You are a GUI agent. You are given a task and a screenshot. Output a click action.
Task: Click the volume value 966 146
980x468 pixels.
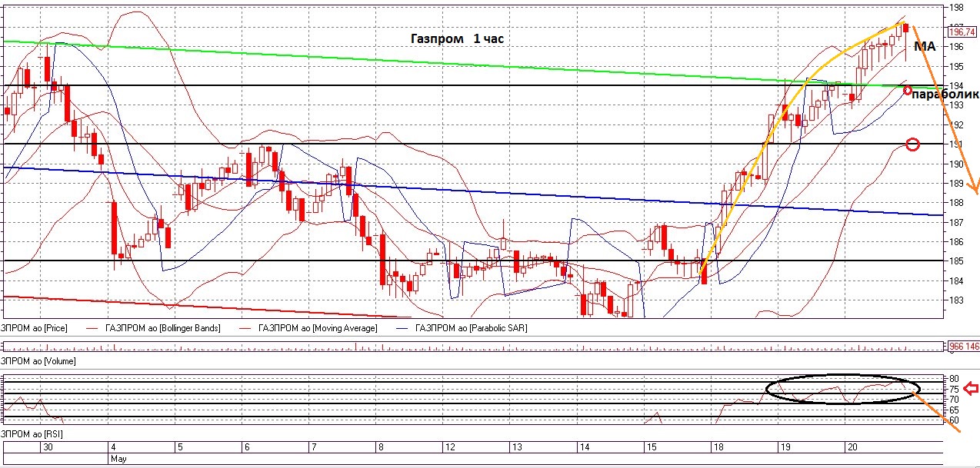(965, 346)
